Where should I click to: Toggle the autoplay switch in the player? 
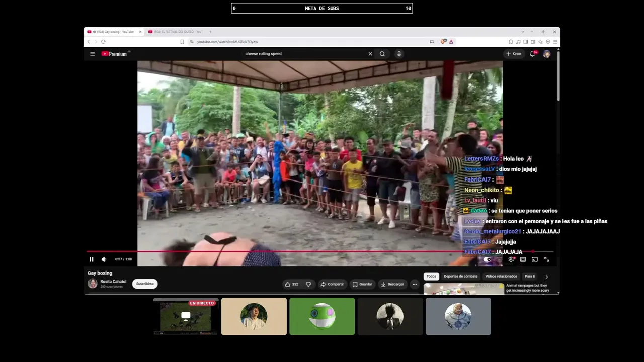tap(487, 259)
